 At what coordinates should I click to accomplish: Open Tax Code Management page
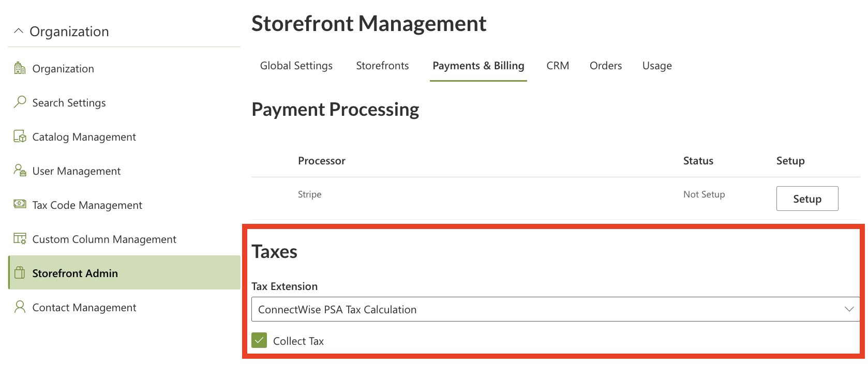124,205
